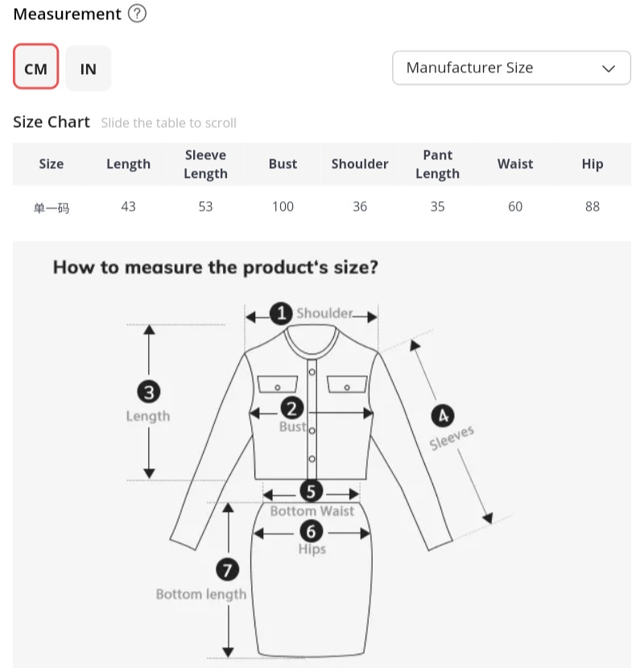644x668 pixels.
Task: Click the number 4 Sleeves marker
Action: pyautogui.click(x=442, y=415)
